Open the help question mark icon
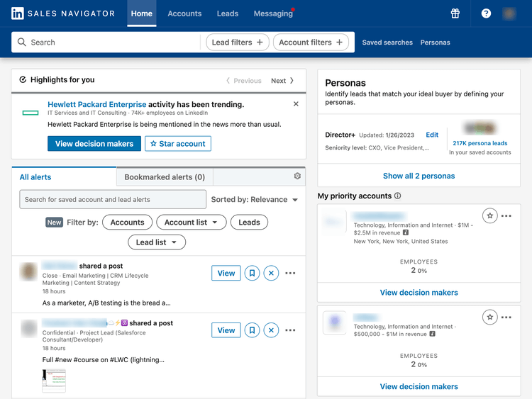The width and height of the screenshot is (532, 399). click(x=486, y=13)
